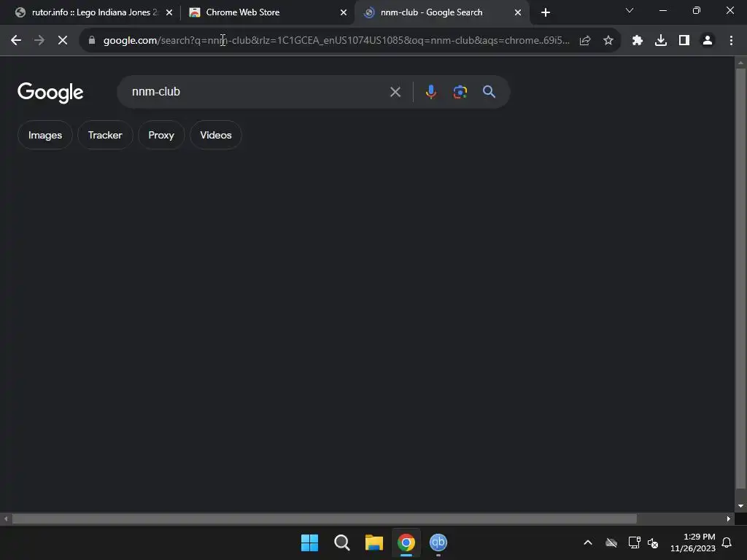Image resolution: width=747 pixels, height=560 pixels.
Task: Filter results by Videos
Action: click(216, 135)
